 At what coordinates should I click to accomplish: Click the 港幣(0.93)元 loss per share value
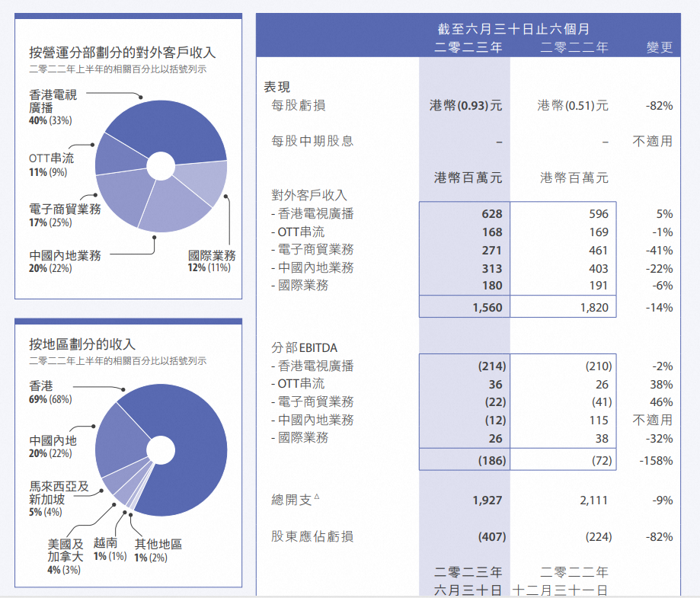(466, 106)
